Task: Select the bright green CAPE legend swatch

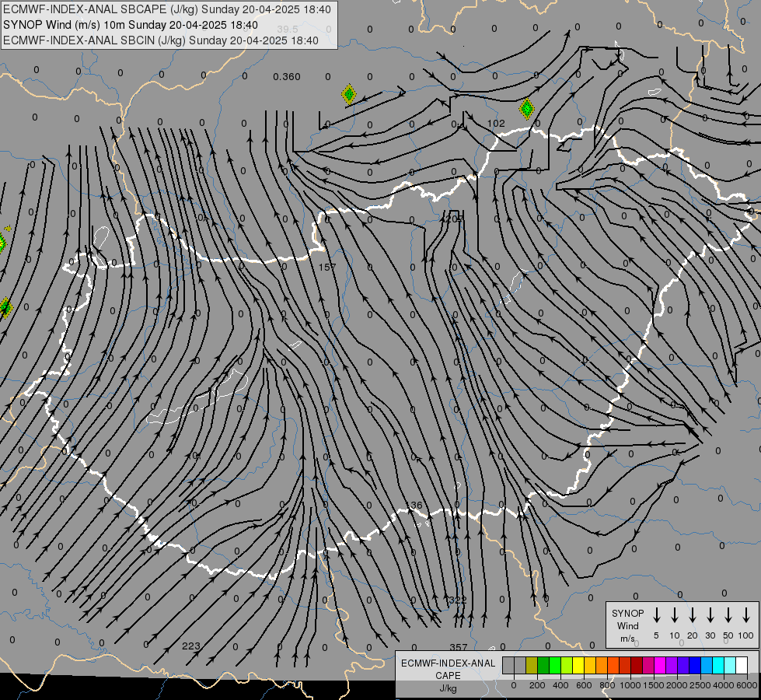Action: [x=555, y=665]
